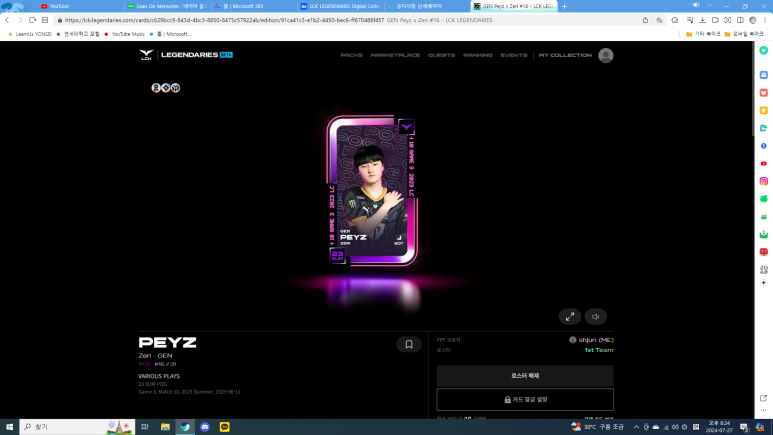
Task: Bookmark the PEYZ card
Action: (409, 344)
